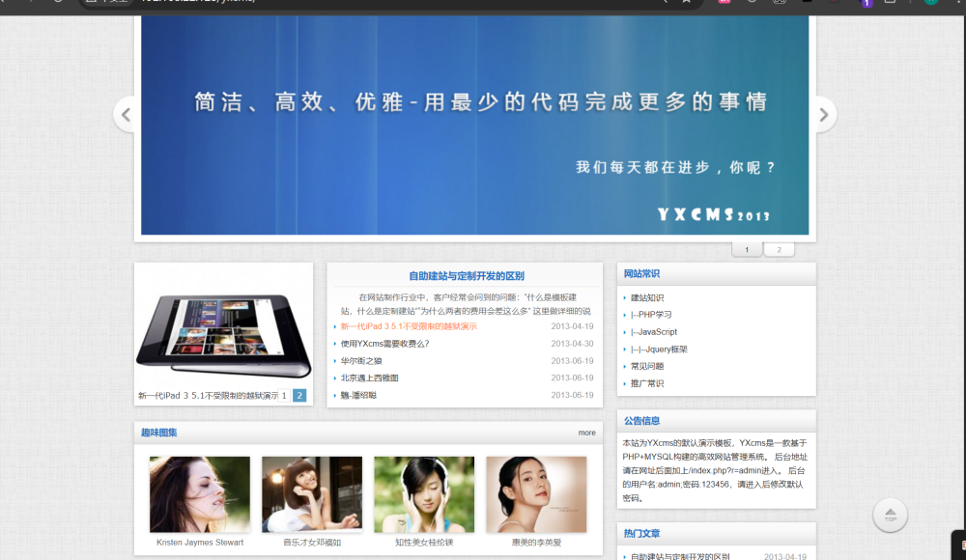This screenshot has height=560, width=966.
Task: Select banner page indicator 2
Action: [x=779, y=250]
